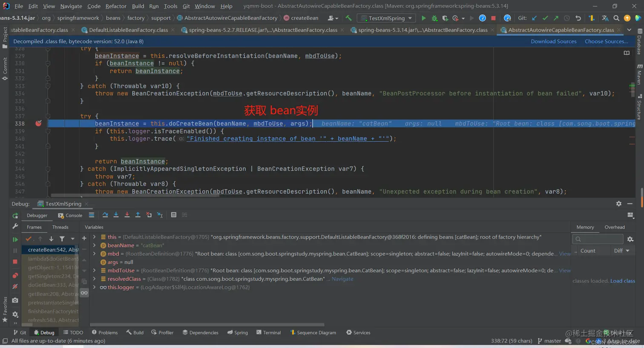Click master branch in status bar
644x348 pixels.
click(x=549, y=341)
